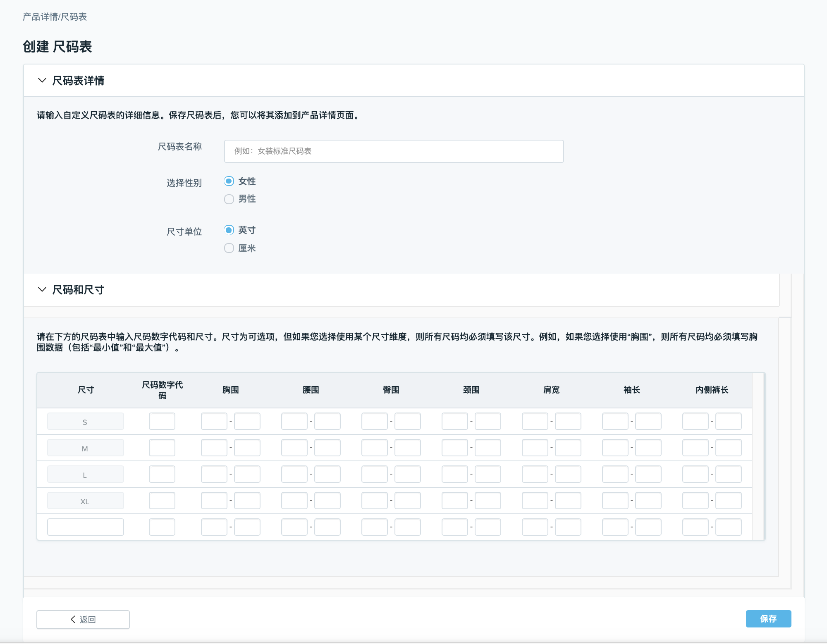Viewport: 827px width, 644px height.
Task: Click the 内侧裤长 maximum field for size M
Action: pyautogui.click(x=728, y=448)
